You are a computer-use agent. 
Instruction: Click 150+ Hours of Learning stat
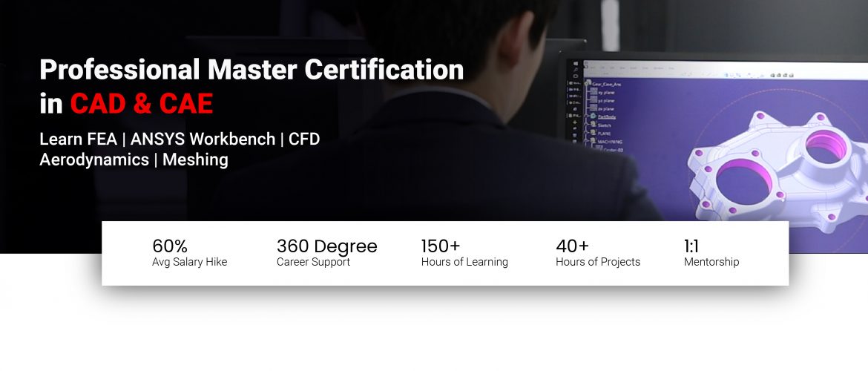[x=464, y=253]
